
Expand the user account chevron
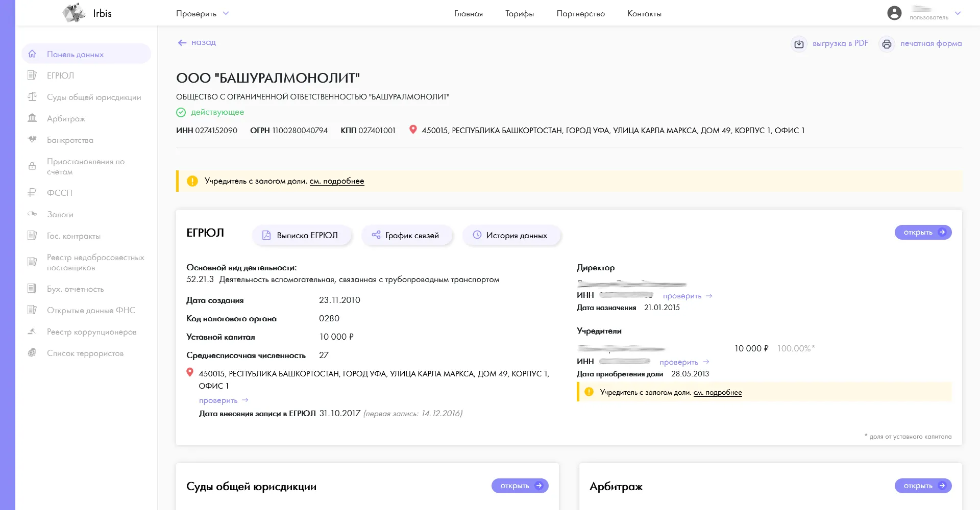click(x=958, y=13)
